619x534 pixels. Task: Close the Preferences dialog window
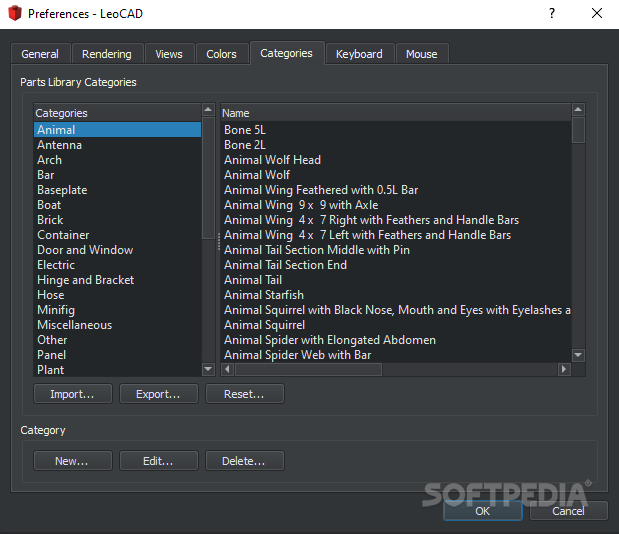click(597, 13)
